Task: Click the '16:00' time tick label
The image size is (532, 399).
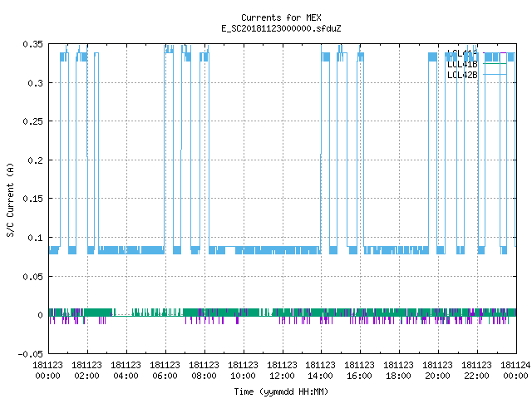Action: pos(359,376)
